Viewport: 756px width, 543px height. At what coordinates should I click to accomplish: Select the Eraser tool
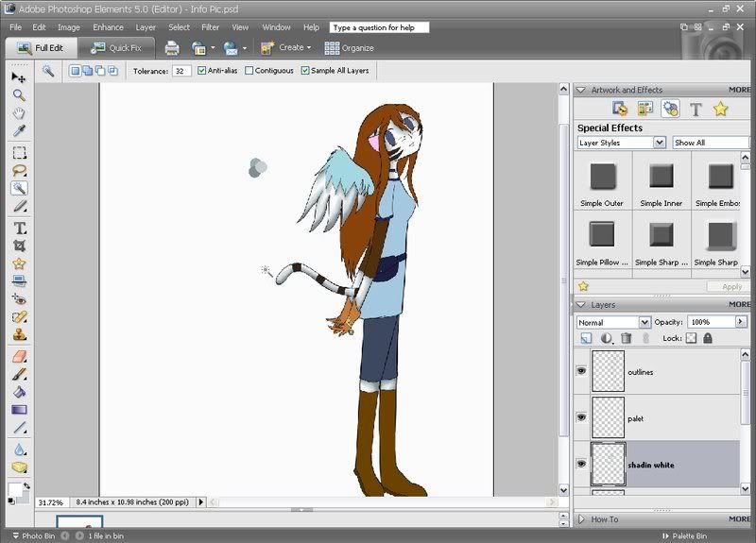click(x=19, y=357)
